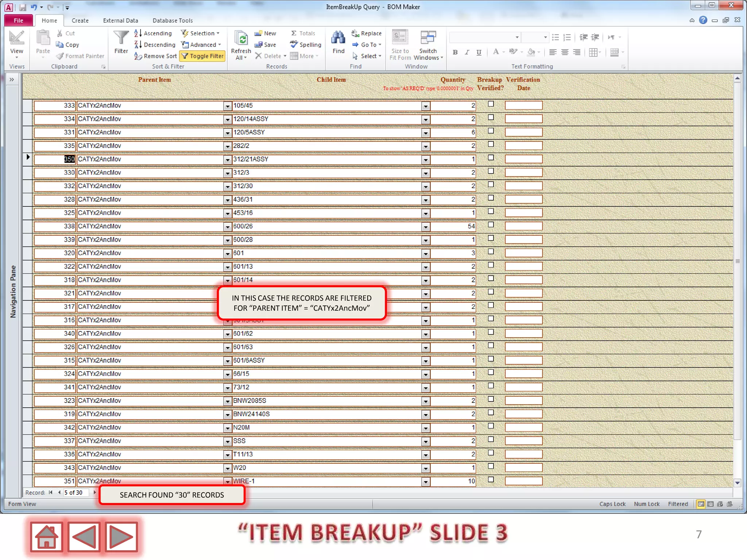Check Breakup Verified for 600/26 row
747x560 pixels.
click(x=491, y=225)
